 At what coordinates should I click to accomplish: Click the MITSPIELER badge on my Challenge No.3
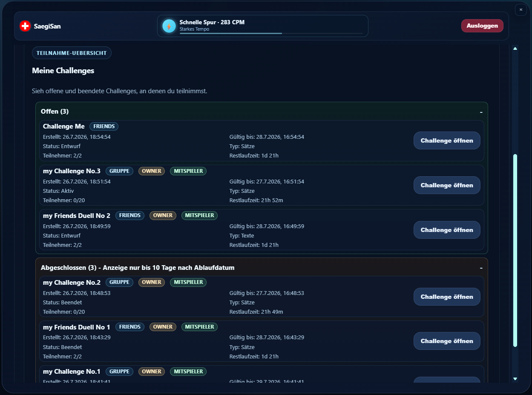[188, 171]
